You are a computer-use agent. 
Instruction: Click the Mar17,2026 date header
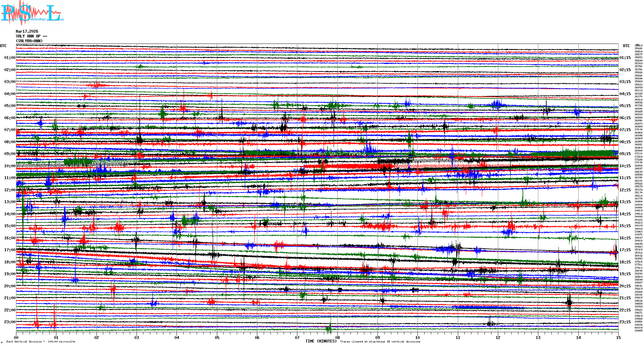pos(27,31)
